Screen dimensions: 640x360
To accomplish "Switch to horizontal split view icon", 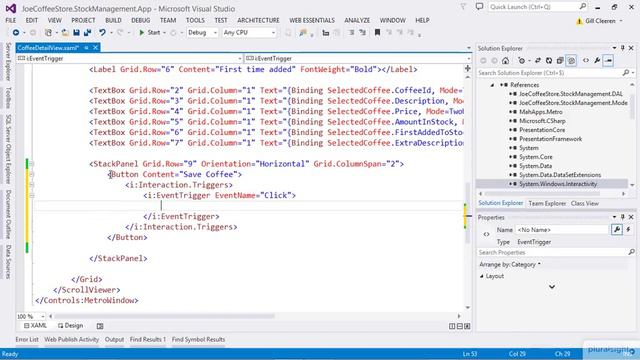I will coord(460,326).
